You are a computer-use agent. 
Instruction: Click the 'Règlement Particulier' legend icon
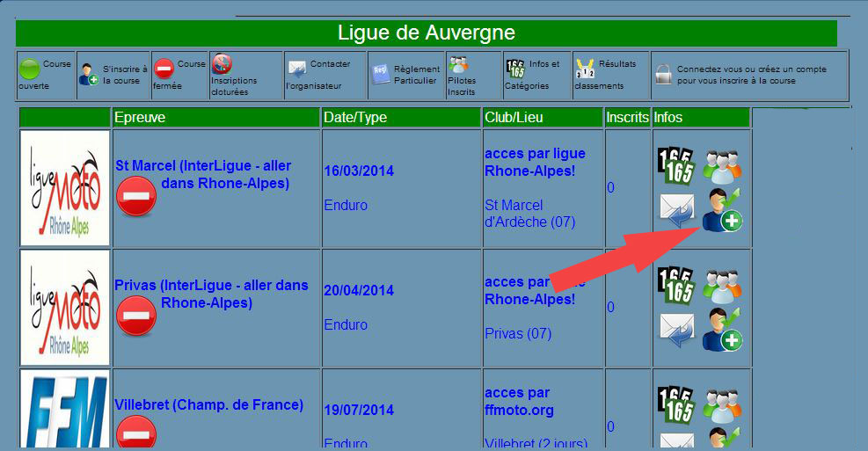pos(380,74)
